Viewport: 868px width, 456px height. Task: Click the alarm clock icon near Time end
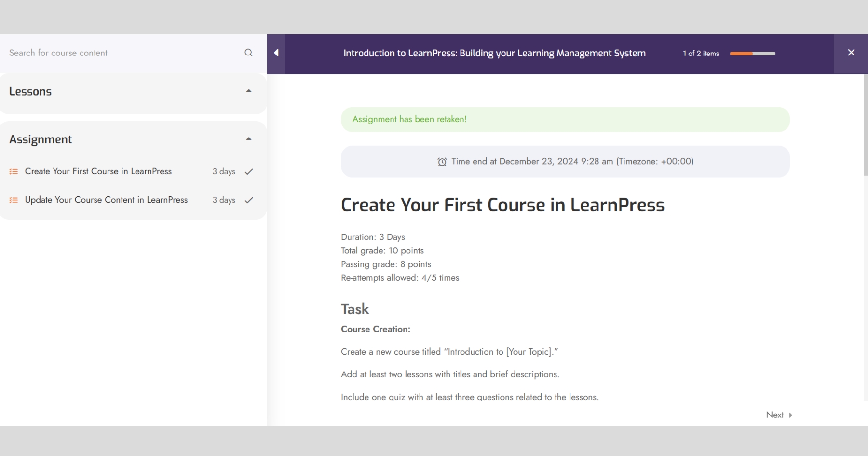coord(442,162)
